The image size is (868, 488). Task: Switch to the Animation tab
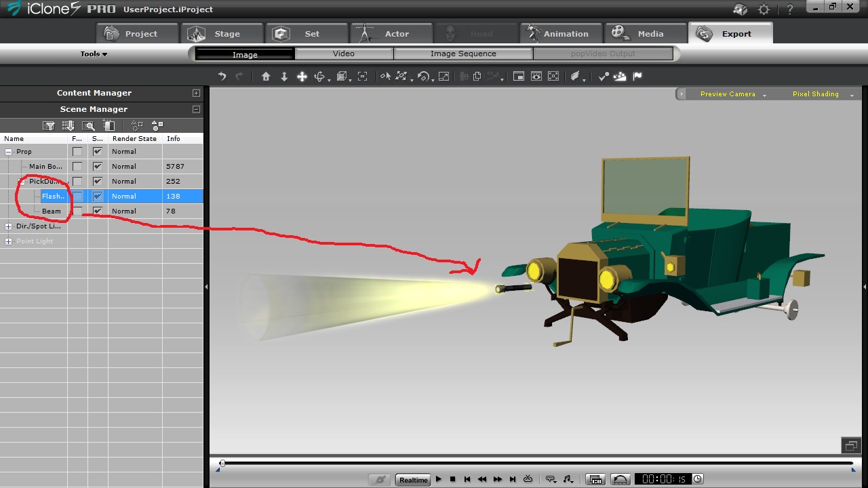tap(560, 34)
